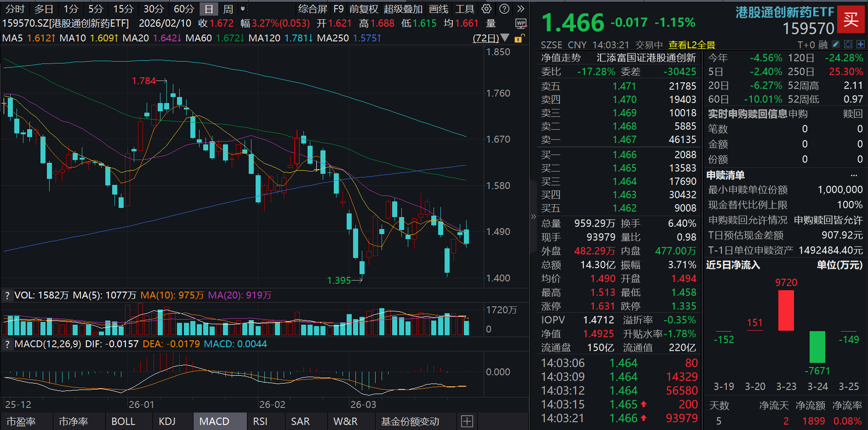Add stock to watchlist with plus icon
The height and width of the screenshot is (430, 868).
click(861, 44)
